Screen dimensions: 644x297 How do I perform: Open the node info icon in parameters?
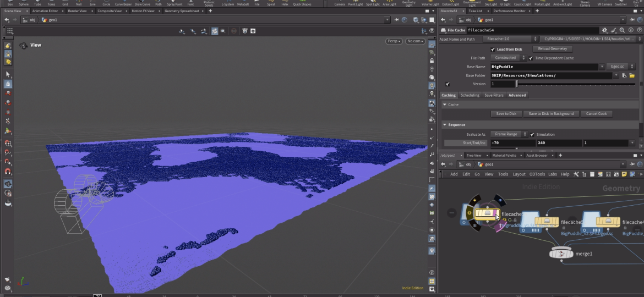(x=630, y=30)
